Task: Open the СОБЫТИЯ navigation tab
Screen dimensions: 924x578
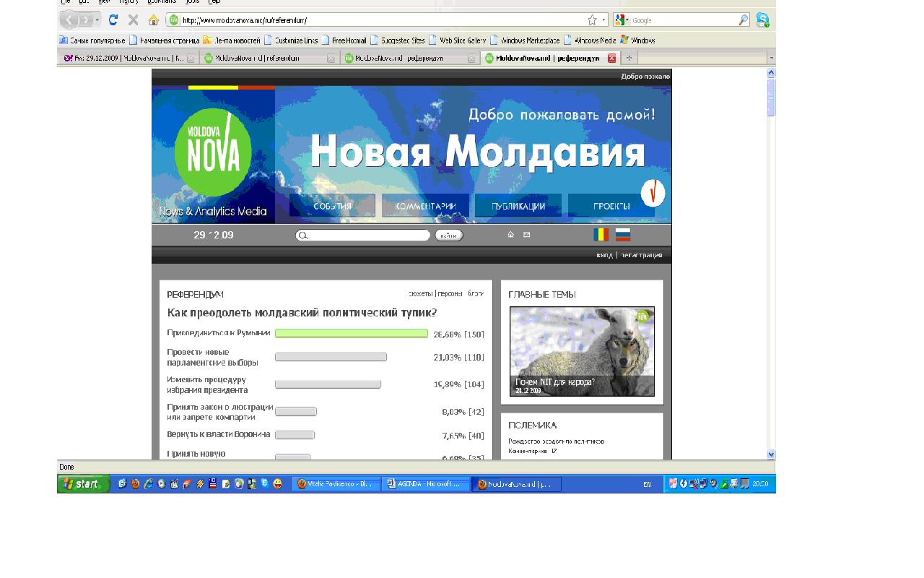Action: [x=332, y=206]
